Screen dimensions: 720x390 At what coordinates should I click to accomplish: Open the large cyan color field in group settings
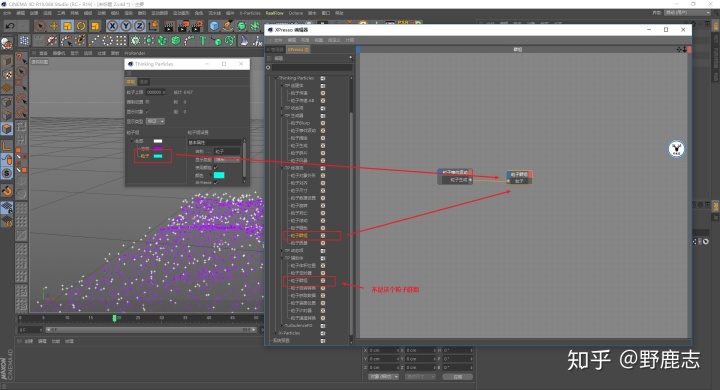point(219,175)
